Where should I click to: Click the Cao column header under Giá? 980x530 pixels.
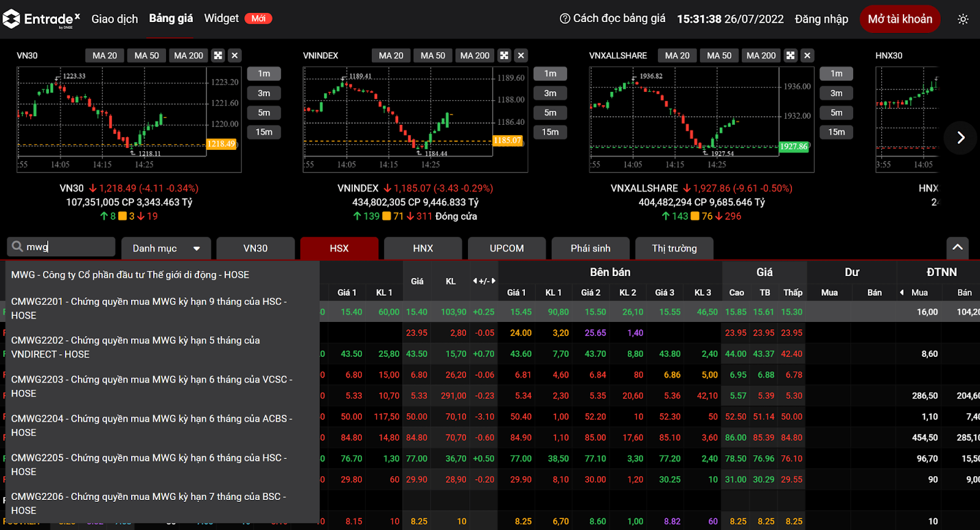tap(736, 293)
